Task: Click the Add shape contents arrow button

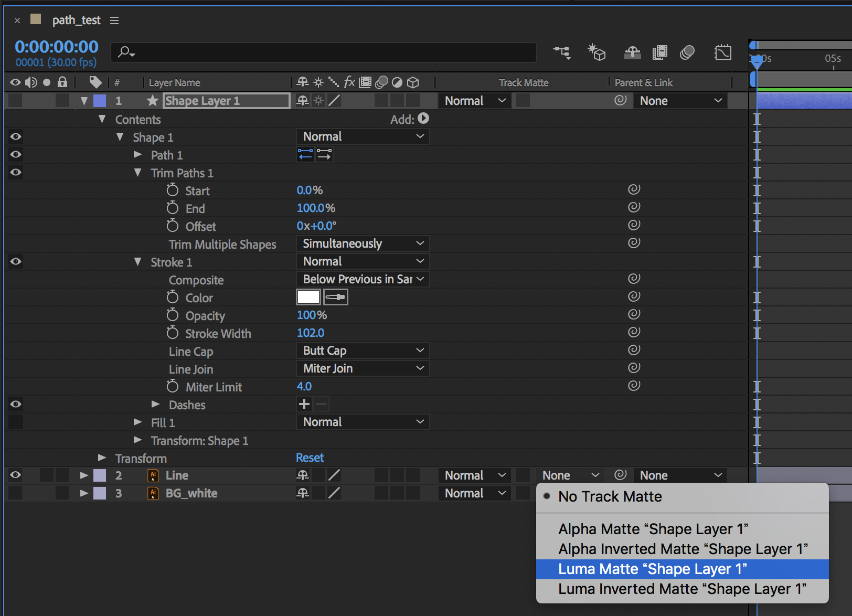Action: [x=424, y=119]
